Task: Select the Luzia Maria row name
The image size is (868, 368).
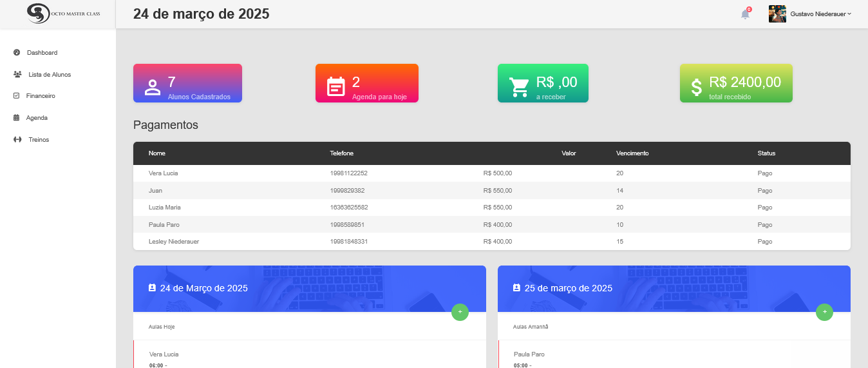Action: point(165,208)
